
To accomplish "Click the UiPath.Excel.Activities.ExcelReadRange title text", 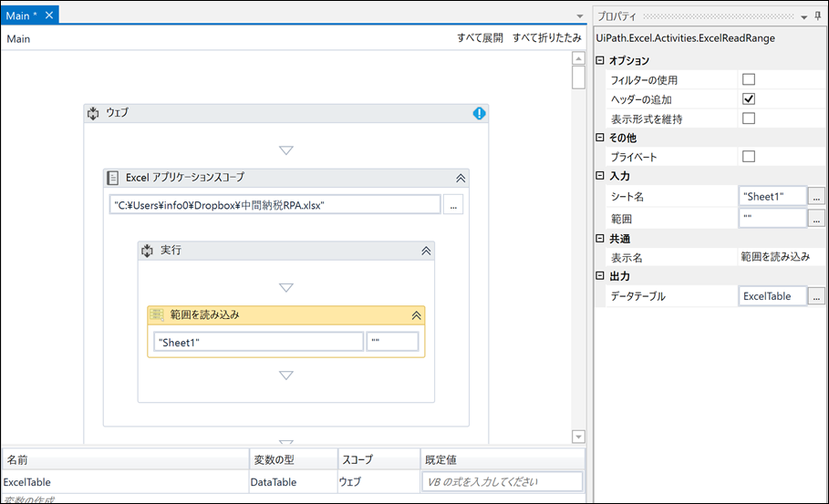I will pos(685,38).
